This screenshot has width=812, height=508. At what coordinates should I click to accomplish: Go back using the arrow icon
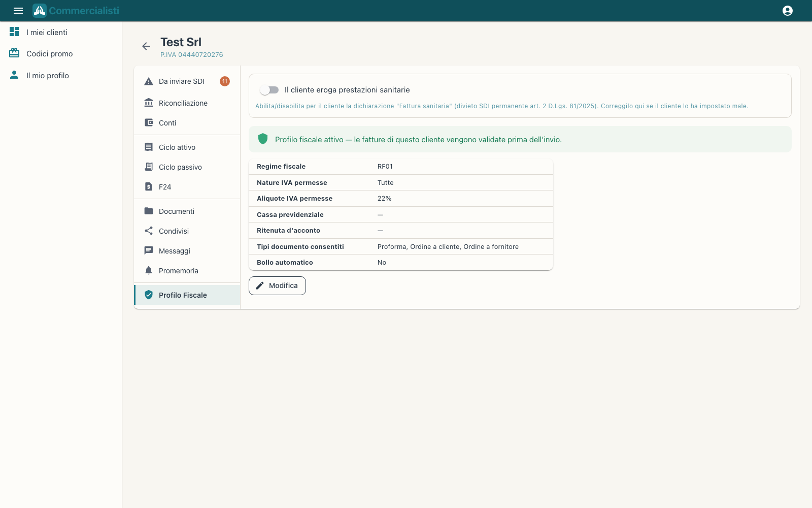(146, 46)
